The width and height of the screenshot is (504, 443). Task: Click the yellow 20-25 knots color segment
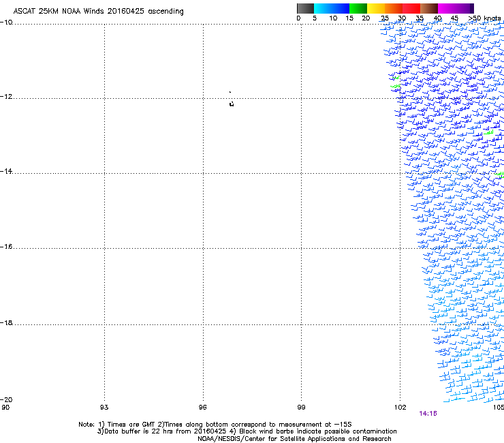coord(376,8)
